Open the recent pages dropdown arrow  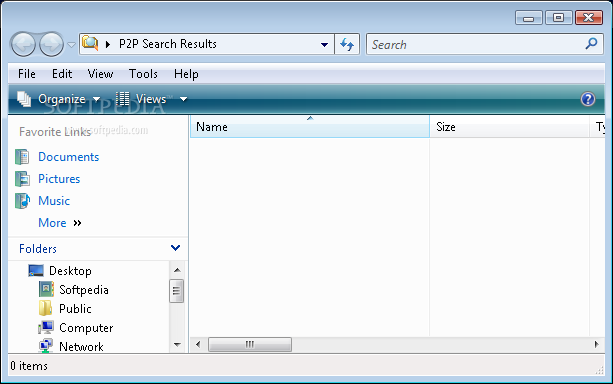[x=71, y=45]
